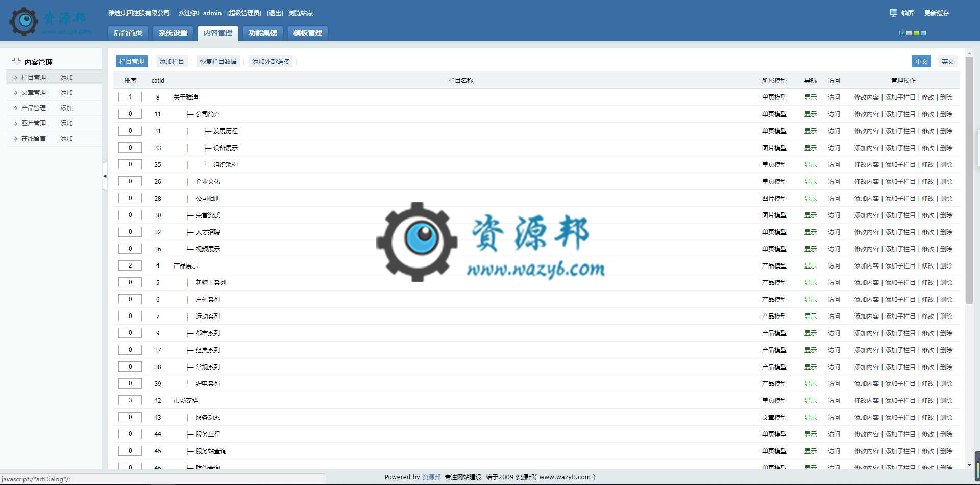
Task: Click the down-arrow icon beside 内容管理 heading
Action: click(16, 61)
